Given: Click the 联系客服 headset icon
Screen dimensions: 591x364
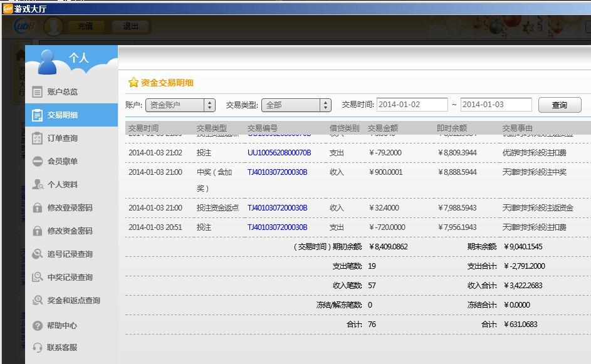Looking at the screenshot, I should pyautogui.click(x=38, y=348).
